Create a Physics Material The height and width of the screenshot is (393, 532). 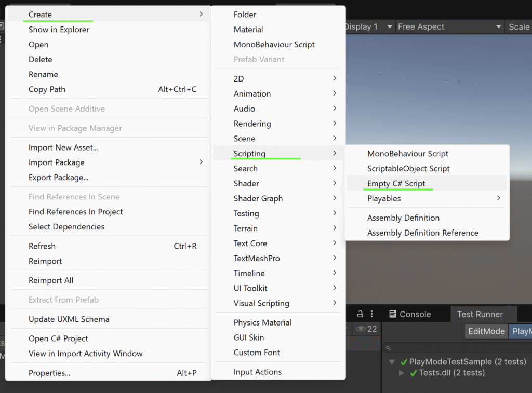[x=278, y=322]
